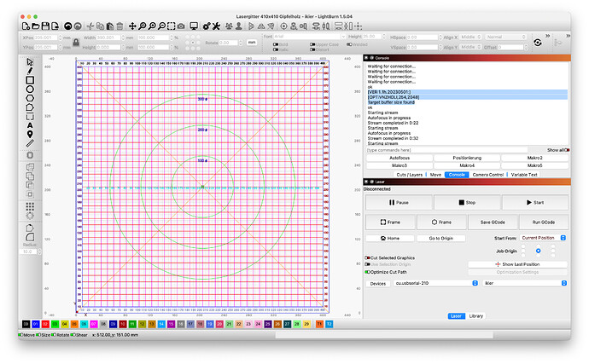The image size is (589, 364).
Task: Open the Align X Middle dropdown
Action: coord(470,37)
